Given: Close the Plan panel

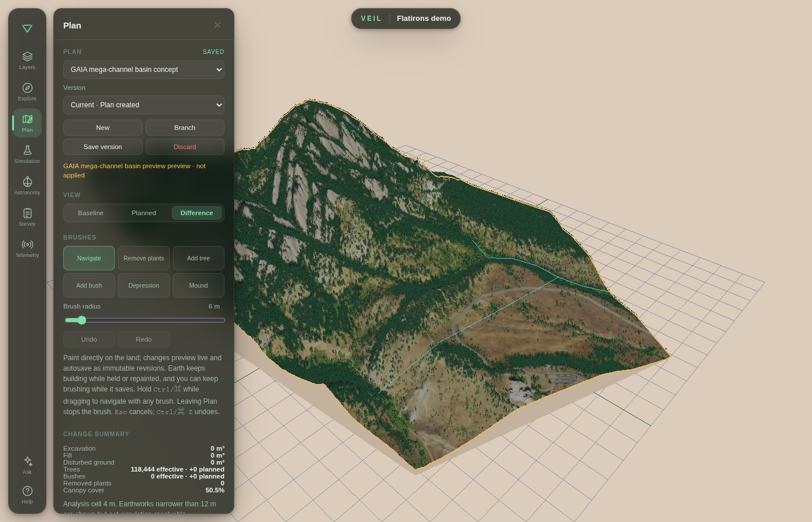Looking at the screenshot, I should coord(217,25).
